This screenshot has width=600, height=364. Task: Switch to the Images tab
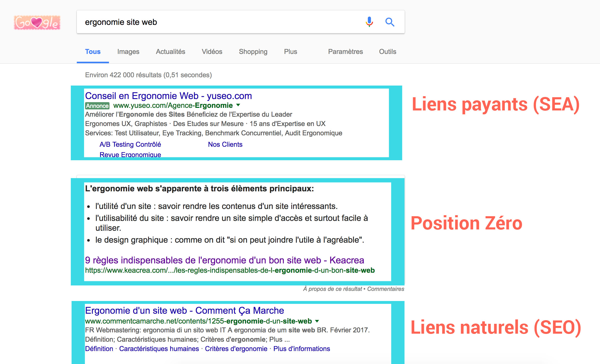(x=128, y=52)
